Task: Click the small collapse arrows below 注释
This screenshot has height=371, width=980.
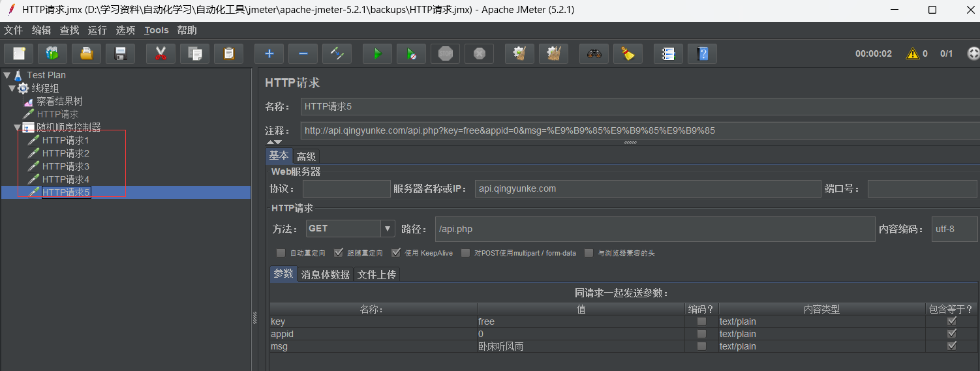Action: pos(274,142)
